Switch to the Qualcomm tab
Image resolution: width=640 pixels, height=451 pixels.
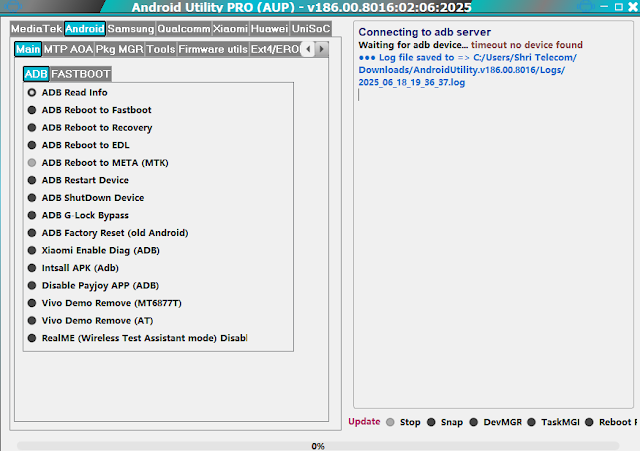point(184,29)
